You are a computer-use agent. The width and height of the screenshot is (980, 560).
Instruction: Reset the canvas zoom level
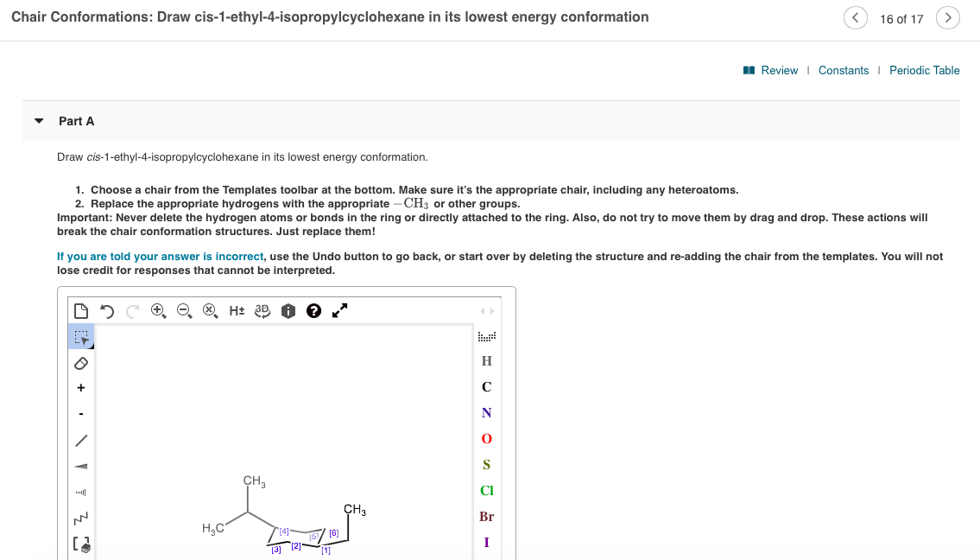(x=210, y=309)
